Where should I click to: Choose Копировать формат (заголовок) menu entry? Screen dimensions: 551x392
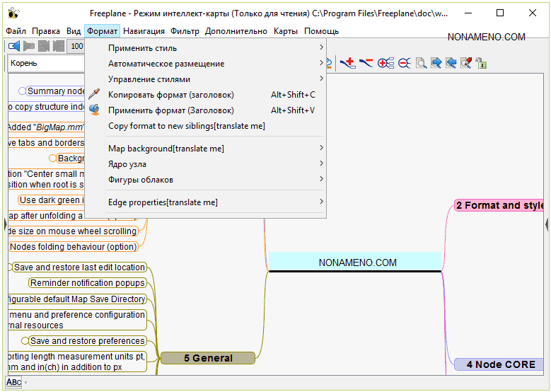pyautogui.click(x=170, y=95)
